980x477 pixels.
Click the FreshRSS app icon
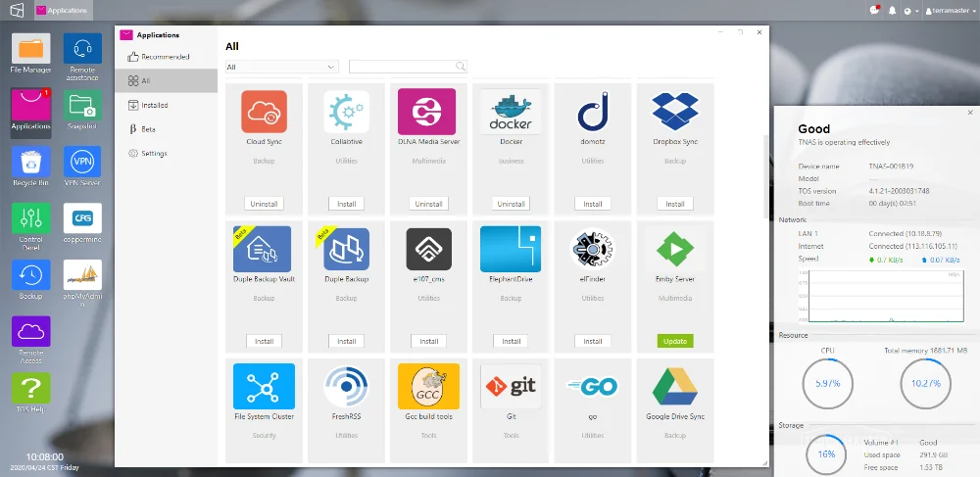click(346, 387)
